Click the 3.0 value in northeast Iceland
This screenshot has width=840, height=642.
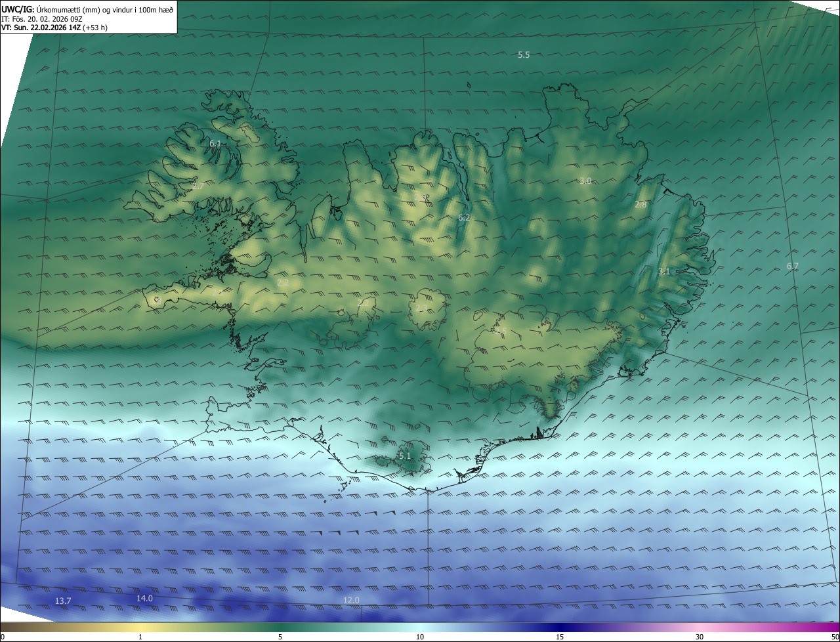click(585, 181)
